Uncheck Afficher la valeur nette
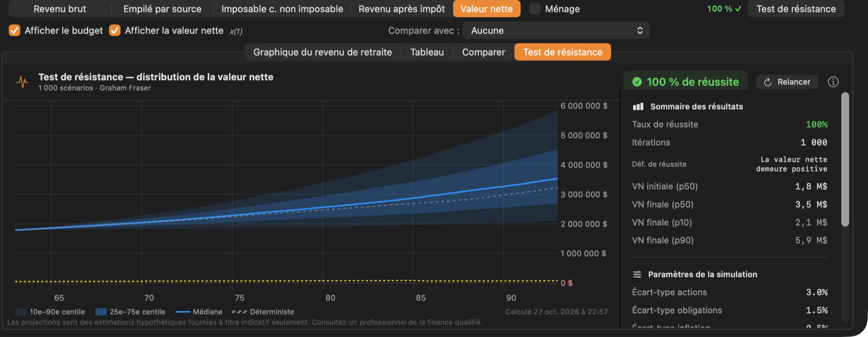 tap(114, 31)
